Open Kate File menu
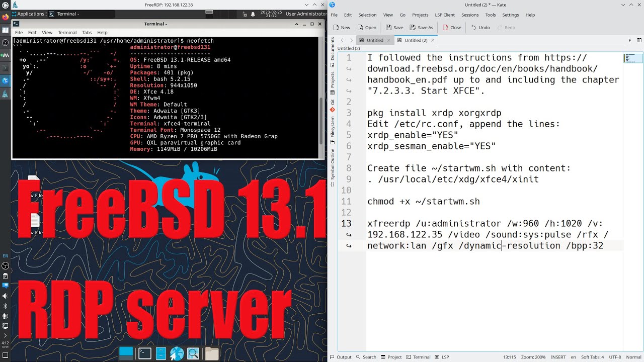Screen dimensions: 644x362 tap(334, 15)
